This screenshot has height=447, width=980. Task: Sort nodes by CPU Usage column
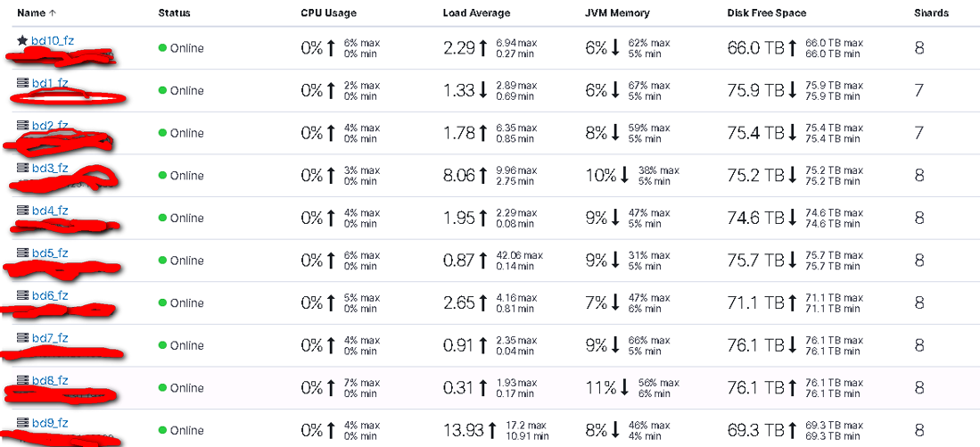pyautogui.click(x=327, y=12)
